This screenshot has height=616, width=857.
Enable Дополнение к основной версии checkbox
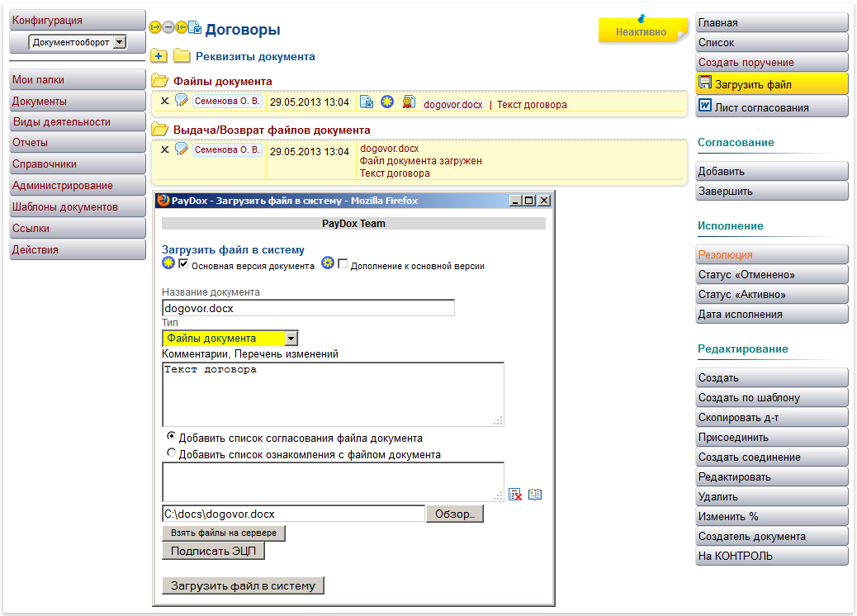click(x=343, y=265)
